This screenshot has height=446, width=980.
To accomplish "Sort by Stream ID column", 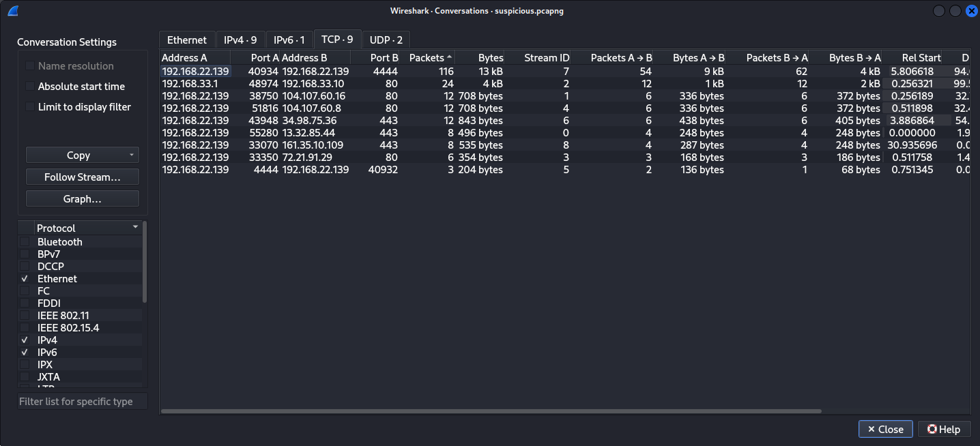I will tap(537, 58).
